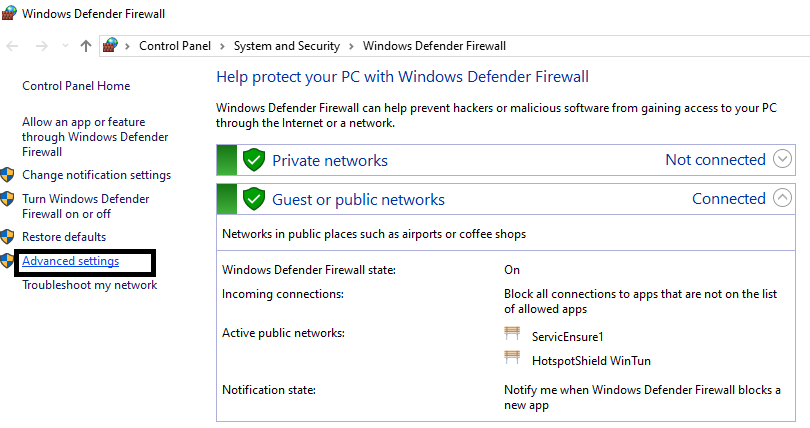The height and width of the screenshot is (428, 810).
Task: Collapse the Guest or public networks section
Action: [x=783, y=198]
